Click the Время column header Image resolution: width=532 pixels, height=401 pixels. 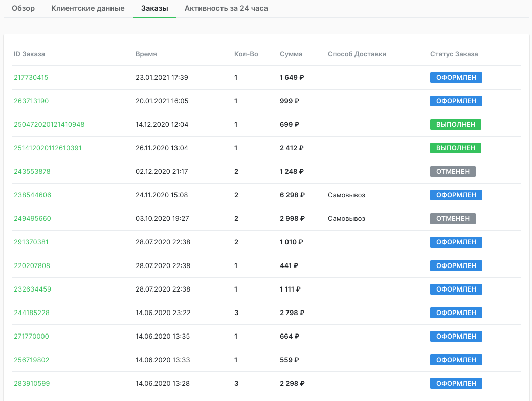coord(146,54)
